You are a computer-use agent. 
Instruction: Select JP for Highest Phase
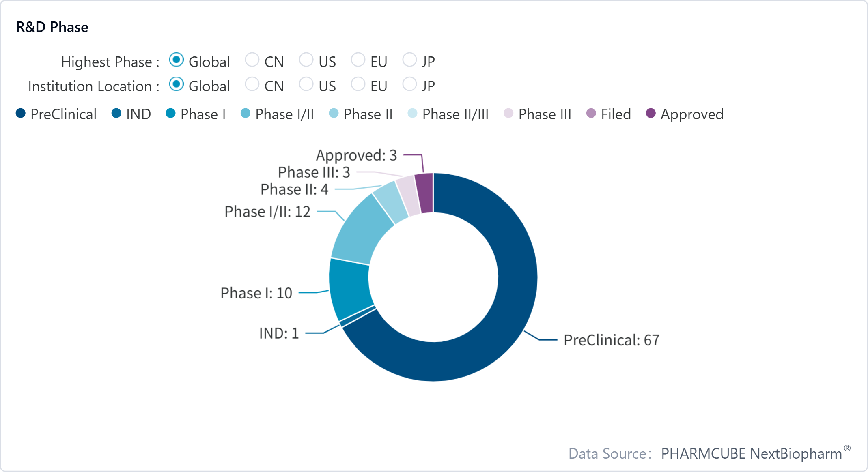pyautogui.click(x=409, y=60)
